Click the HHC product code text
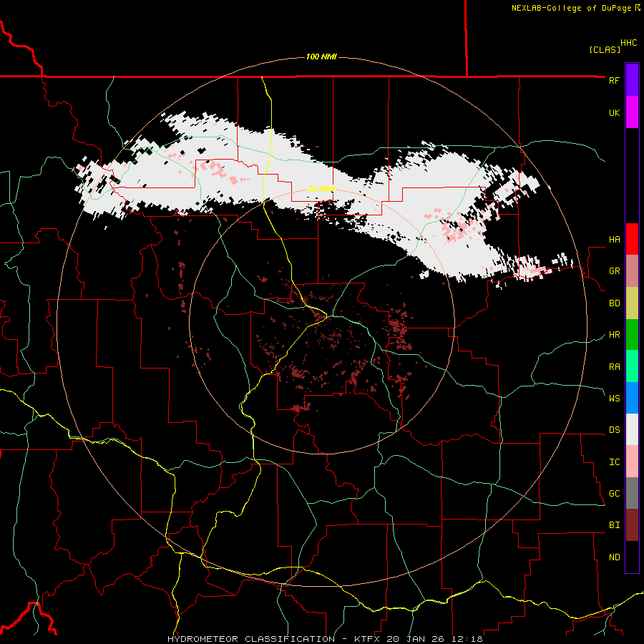Image resolution: width=644 pixels, height=644 pixels. [629, 43]
